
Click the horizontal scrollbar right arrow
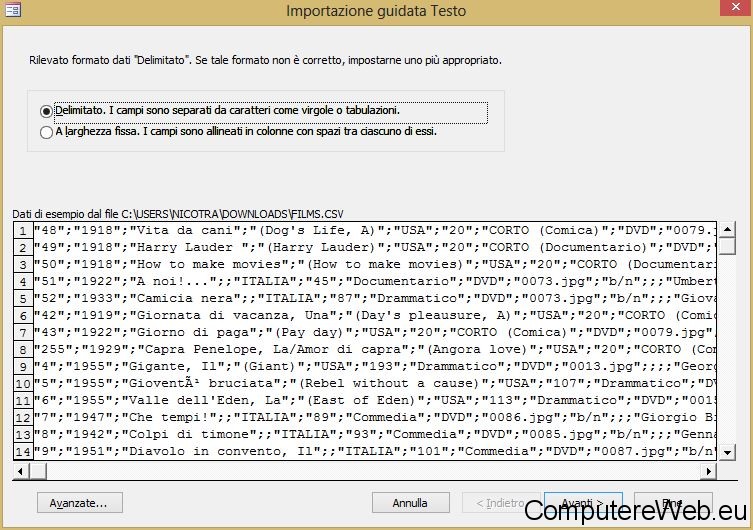click(708, 471)
